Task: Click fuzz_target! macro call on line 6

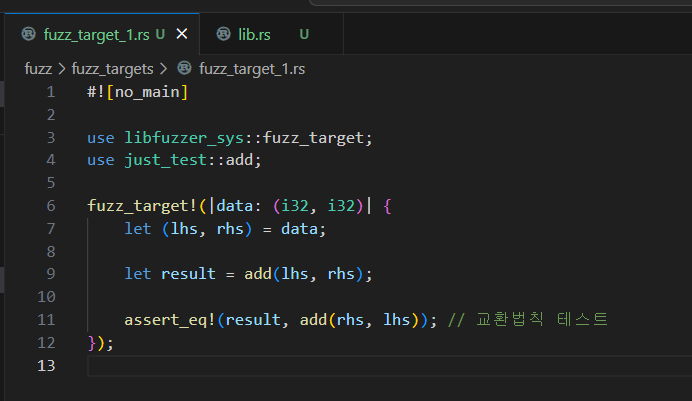Action: [142, 206]
